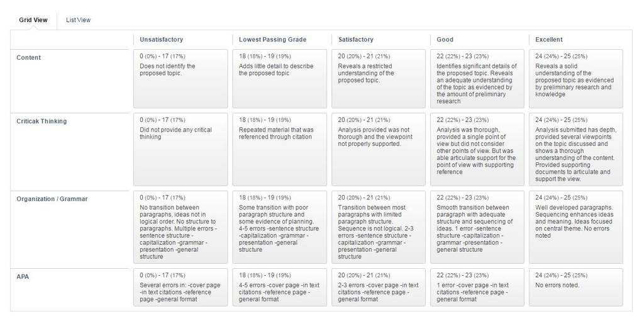Select Critical Thinking repeated material cell
This screenshot has width=644, height=316.
280,150
